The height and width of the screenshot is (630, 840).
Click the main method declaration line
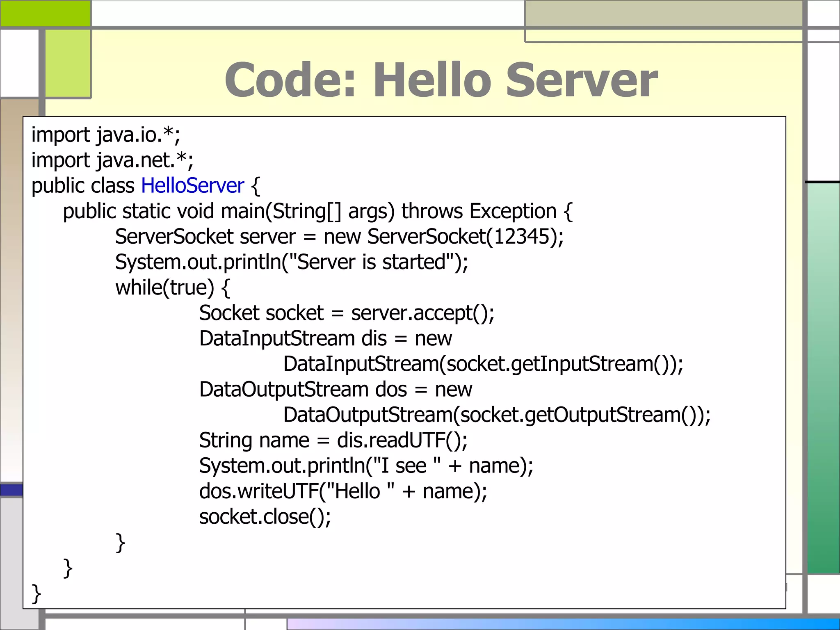[x=317, y=212]
